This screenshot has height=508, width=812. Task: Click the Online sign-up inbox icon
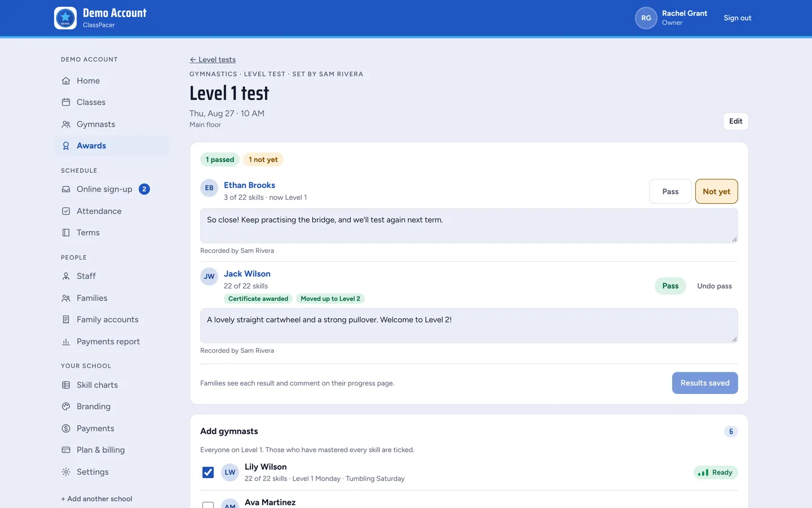click(66, 189)
